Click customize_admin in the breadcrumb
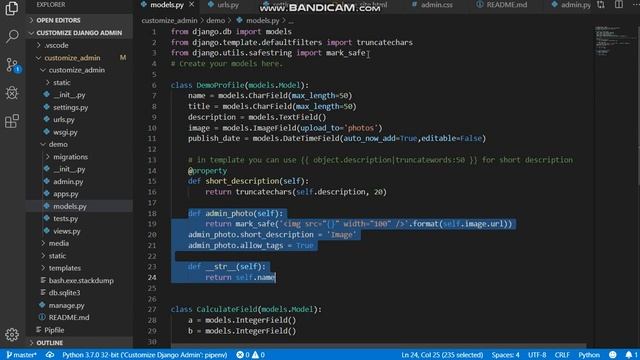640x360 pixels. click(169, 20)
